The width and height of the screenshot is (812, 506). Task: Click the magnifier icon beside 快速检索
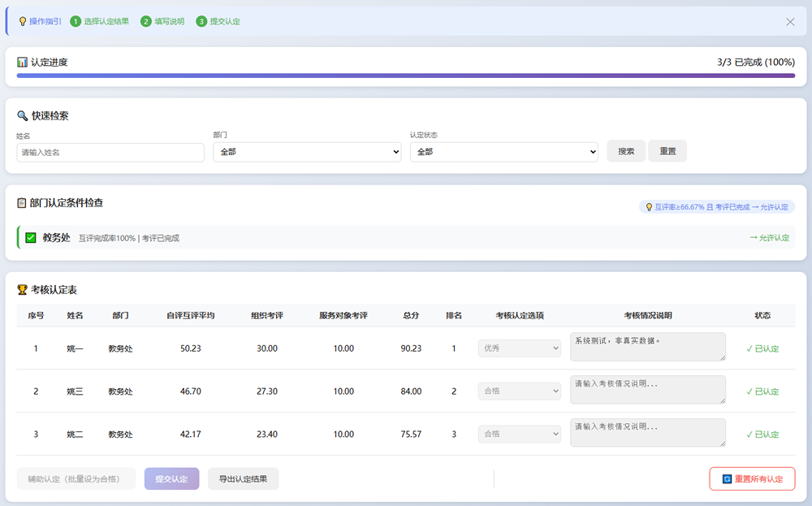pyautogui.click(x=22, y=115)
